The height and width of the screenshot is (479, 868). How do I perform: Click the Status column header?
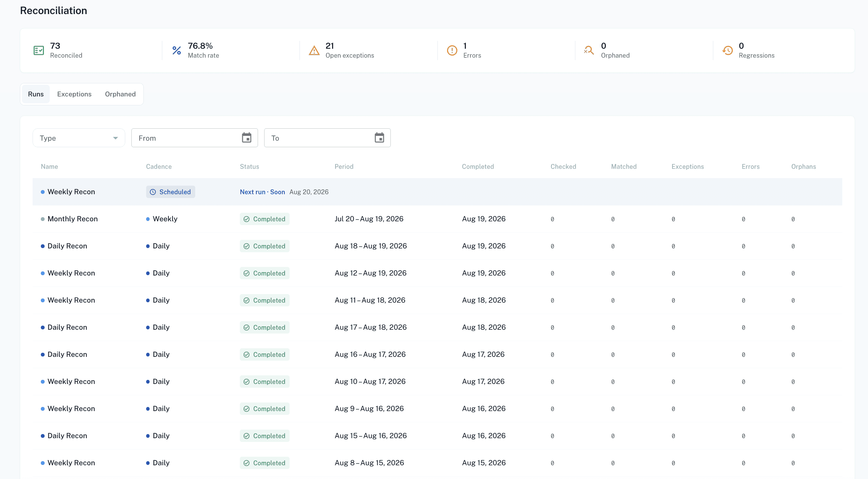[x=249, y=167]
